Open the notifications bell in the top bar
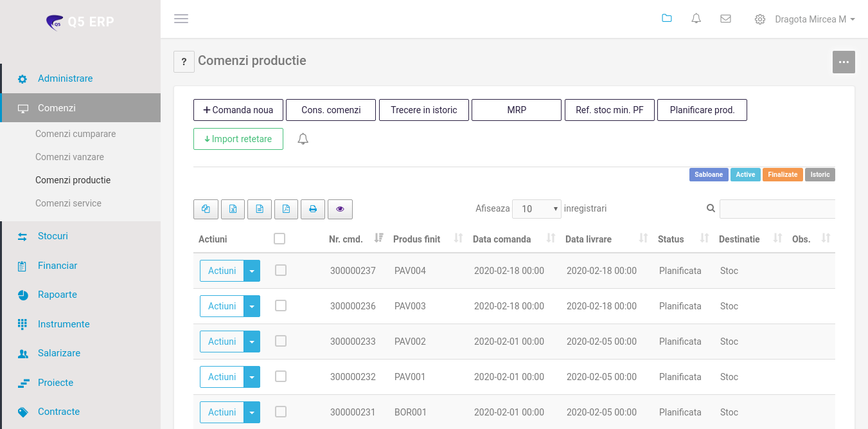The height and width of the screenshot is (429, 868). coord(696,19)
